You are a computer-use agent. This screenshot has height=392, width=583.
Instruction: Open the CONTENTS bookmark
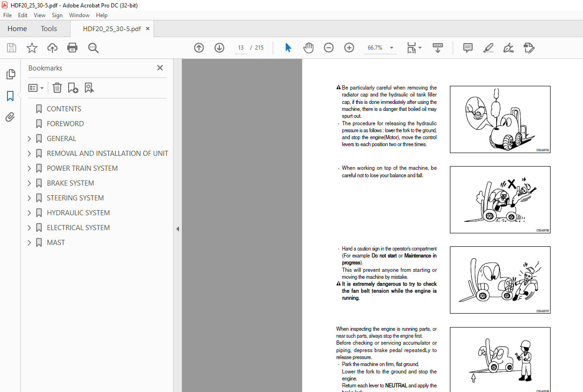pyautogui.click(x=64, y=109)
